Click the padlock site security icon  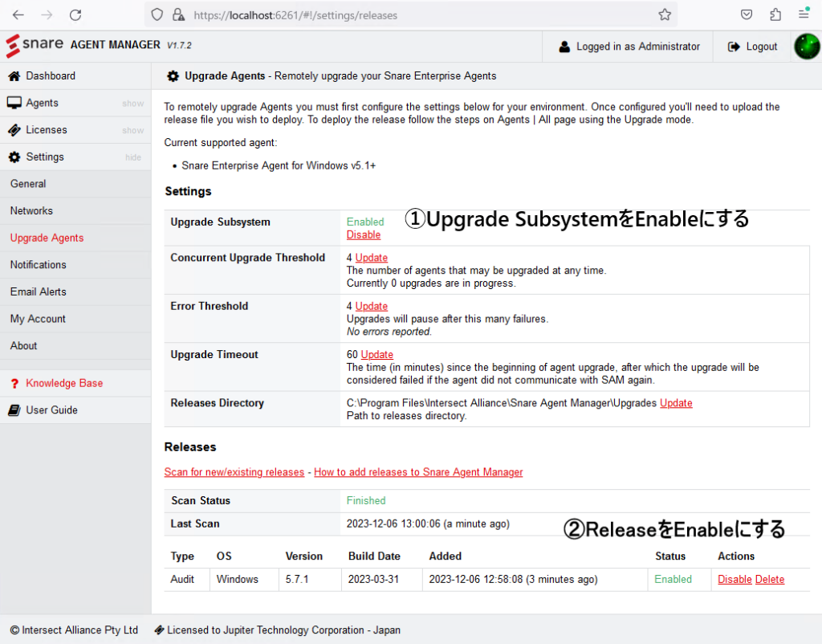(x=178, y=14)
